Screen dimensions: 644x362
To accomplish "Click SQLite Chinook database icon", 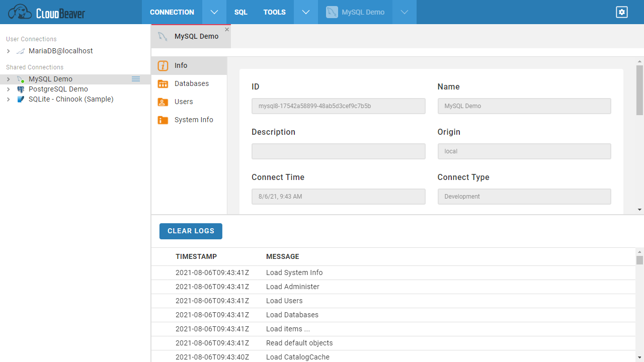I will click(x=21, y=99).
